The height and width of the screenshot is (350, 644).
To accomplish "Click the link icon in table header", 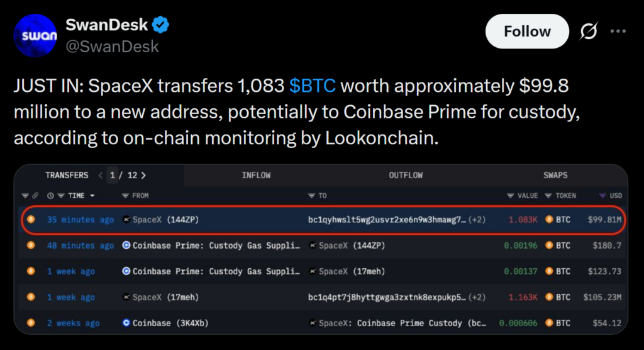I will click(x=35, y=196).
